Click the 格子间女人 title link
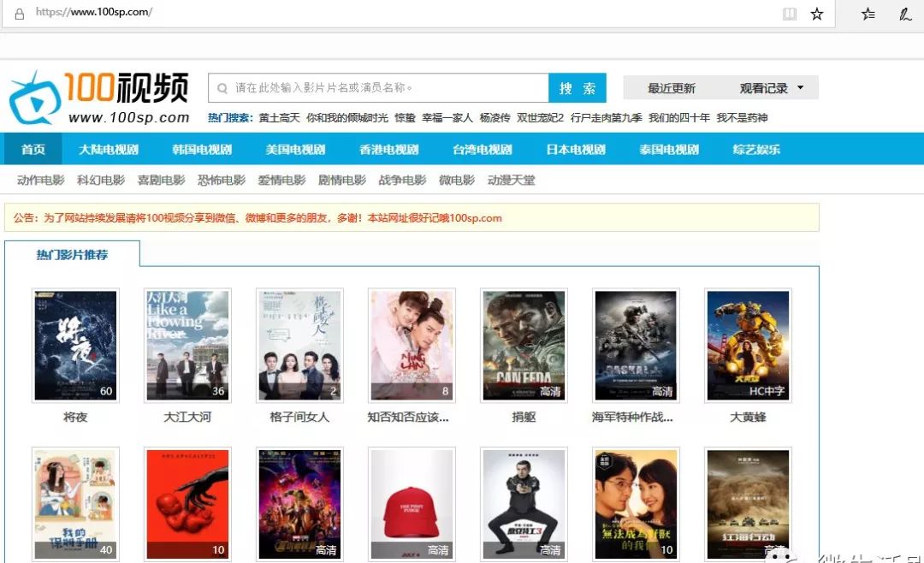Image resolution: width=924 pixels, height=563 pixels. tap(299, 417)
